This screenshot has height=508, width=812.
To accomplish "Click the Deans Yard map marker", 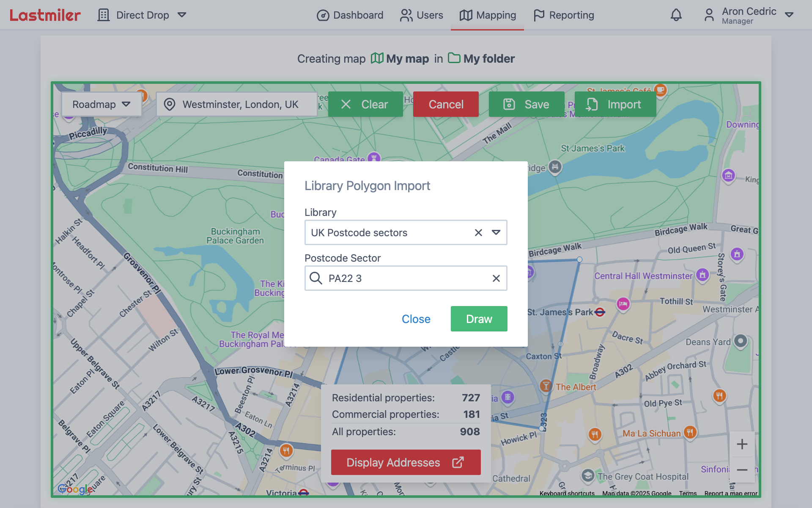I will 741,341.
